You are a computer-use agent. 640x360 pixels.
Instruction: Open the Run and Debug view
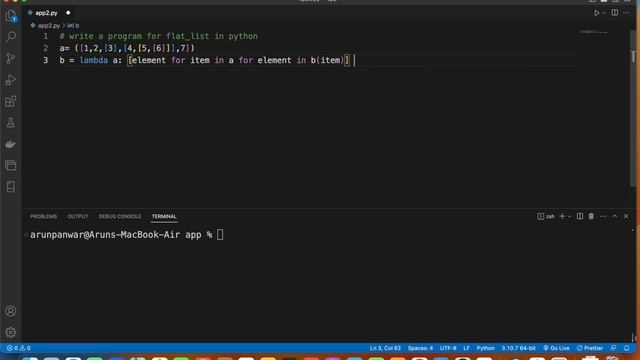(x=11, y=80)
